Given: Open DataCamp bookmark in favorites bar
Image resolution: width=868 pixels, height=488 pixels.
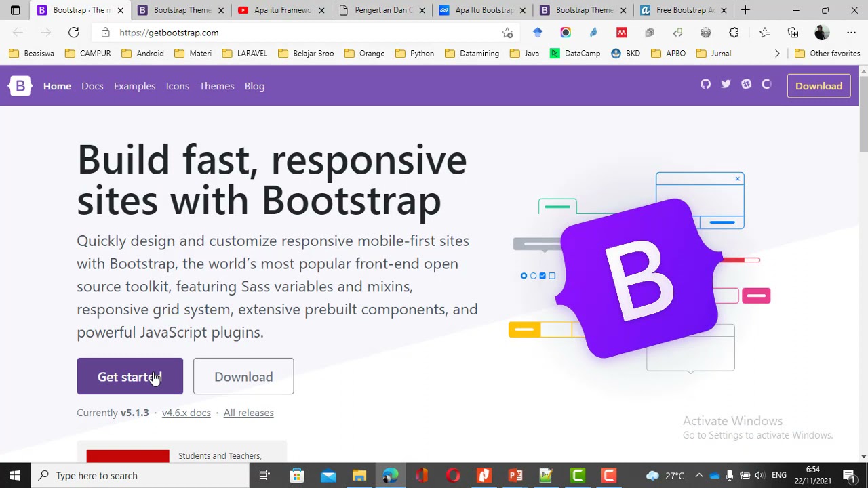Looking at the screenshot, I should 575,53.
